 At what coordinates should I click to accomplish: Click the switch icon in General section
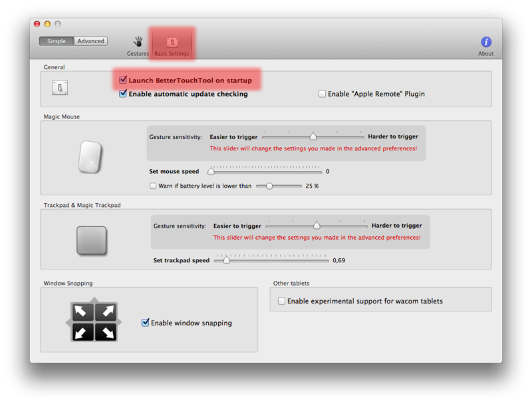(x=60, y=88)
